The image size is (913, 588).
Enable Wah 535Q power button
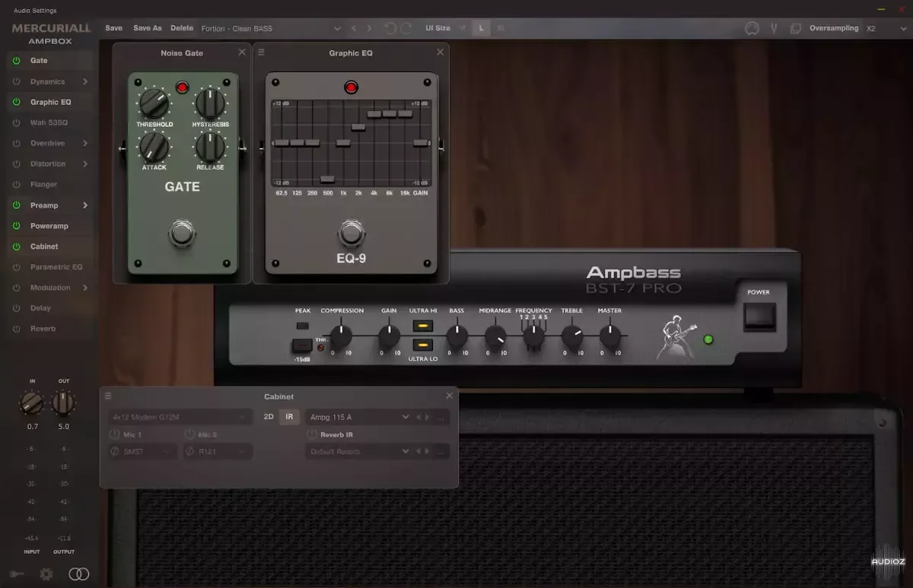pos(17,122)
